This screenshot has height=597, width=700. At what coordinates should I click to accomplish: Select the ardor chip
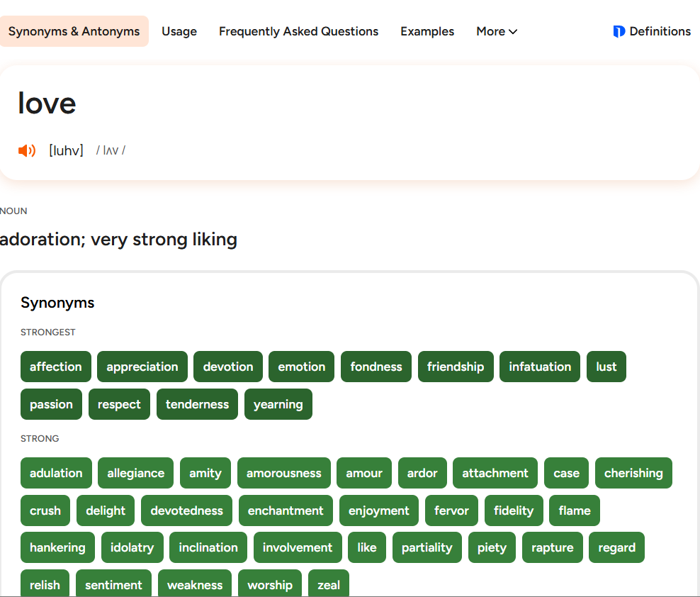click(422, 473)
